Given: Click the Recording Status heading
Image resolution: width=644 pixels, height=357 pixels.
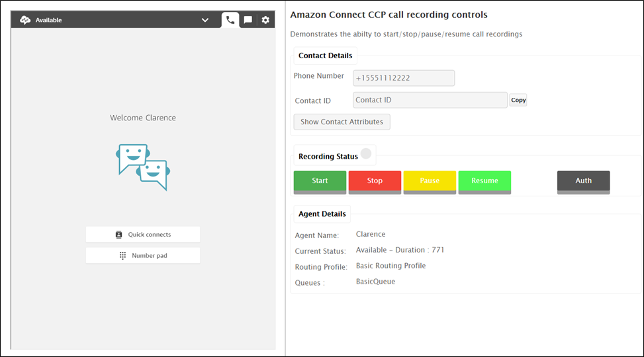Looking at the screenshot, I should (x=328, y=156).
